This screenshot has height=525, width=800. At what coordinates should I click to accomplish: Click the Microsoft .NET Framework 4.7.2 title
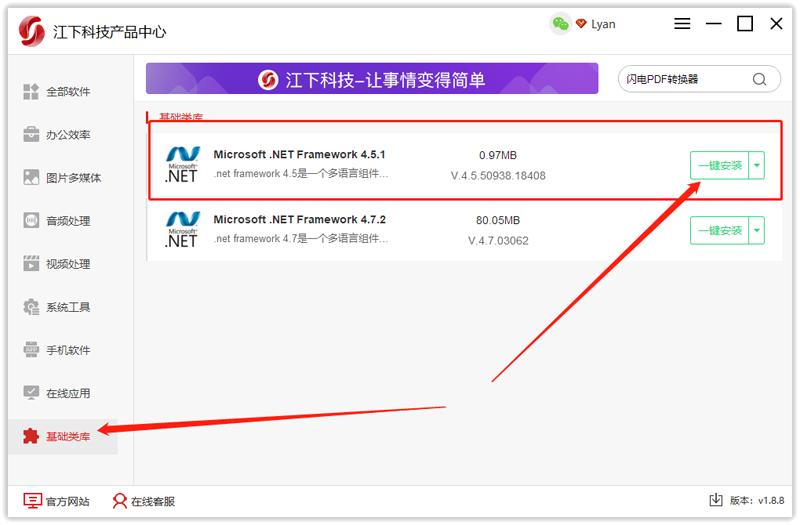pos(299,219)
